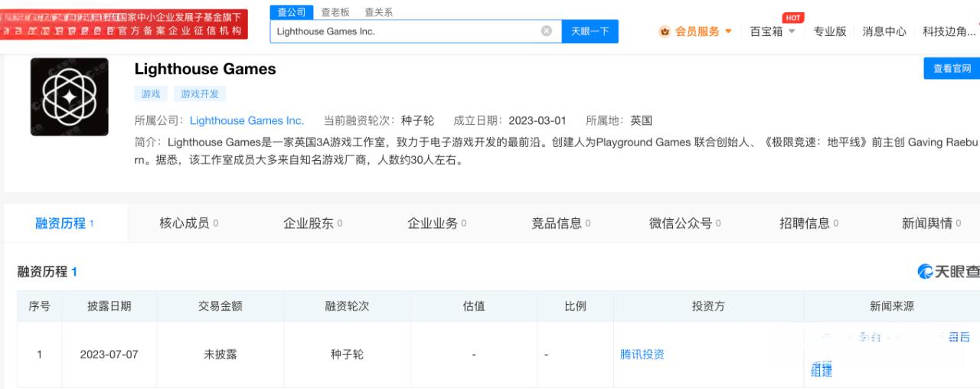Click the 未披露 transaction amount cell
This screenshot has height=389, width=980.
pos(220,355)
